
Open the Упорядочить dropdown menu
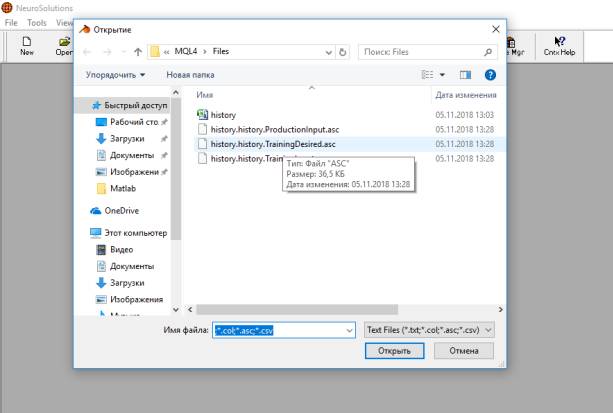click(x=115, y=74)
